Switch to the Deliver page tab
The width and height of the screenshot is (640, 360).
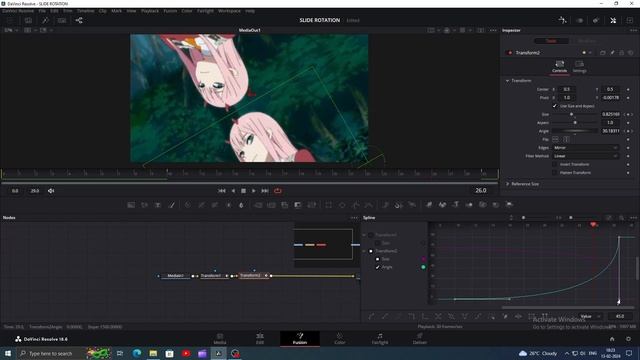(x=420, y=339)
